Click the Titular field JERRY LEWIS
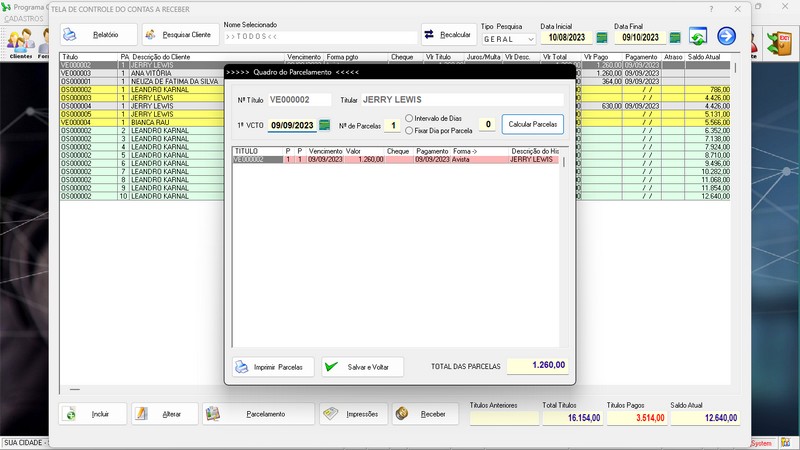Image resolution: width=800 pixels, height=450 pixels. pos(462,100)
